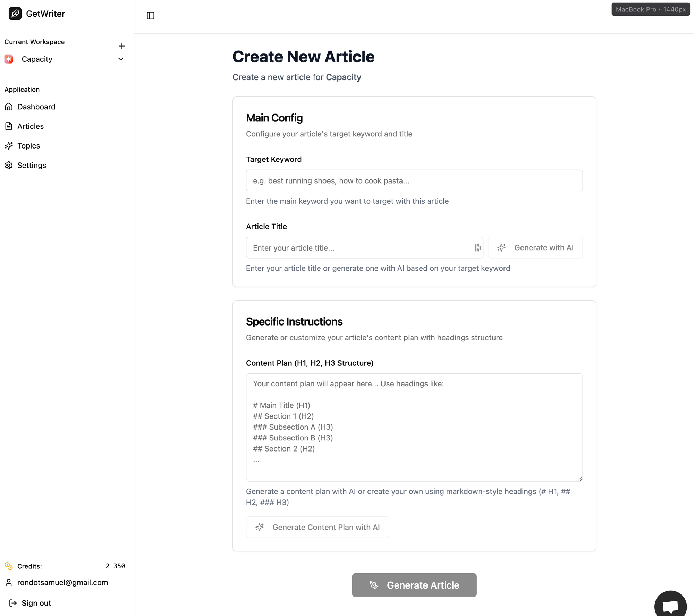Open Settings via the gear icon
Viewport: 694px width, 616px height.
9,165
